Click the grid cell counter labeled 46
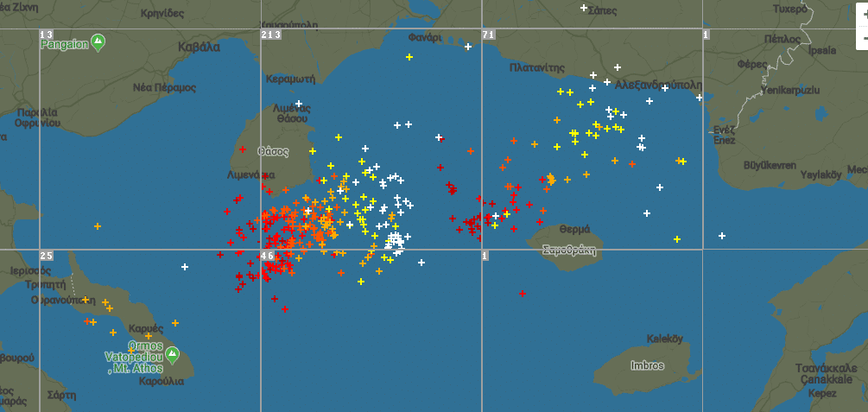Image resolution: width=868 pixels, height=412 pixels. [x=267, y=256]
